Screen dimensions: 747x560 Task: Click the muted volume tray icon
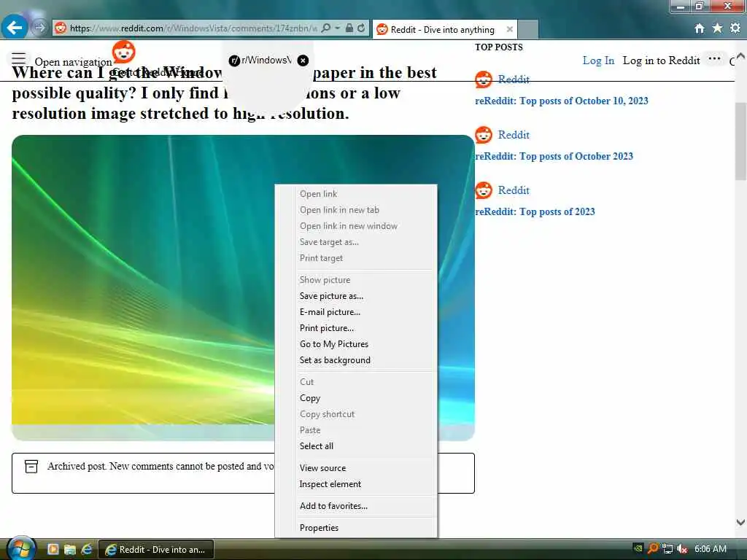point(682,549)
